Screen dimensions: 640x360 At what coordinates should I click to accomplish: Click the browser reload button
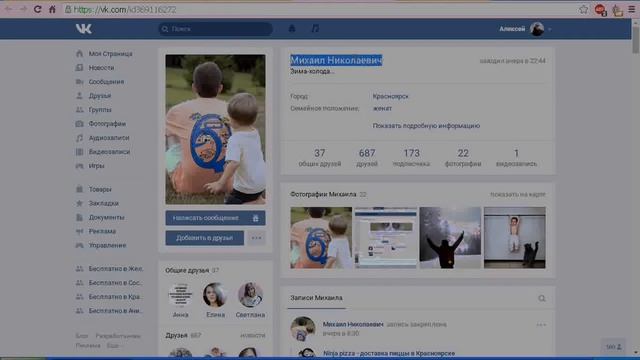[x=37, y=9]
